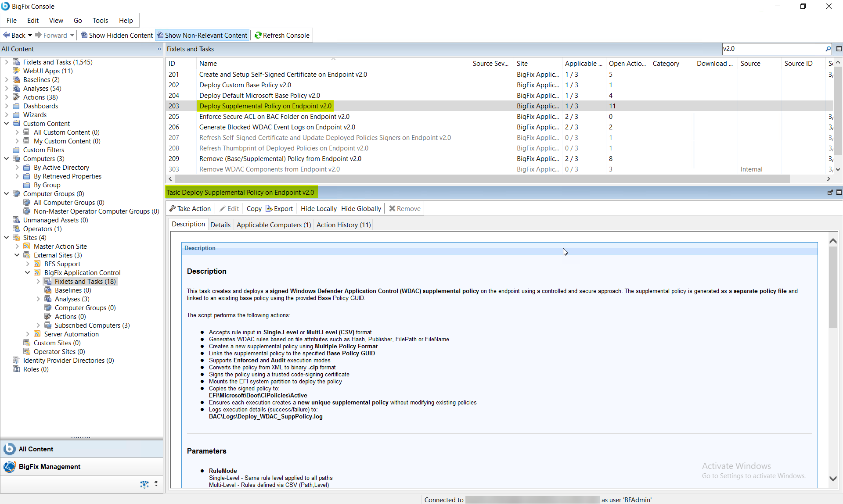Click the Remove button for the task
This screenshot has width=843, height=504.
(404, 208)
